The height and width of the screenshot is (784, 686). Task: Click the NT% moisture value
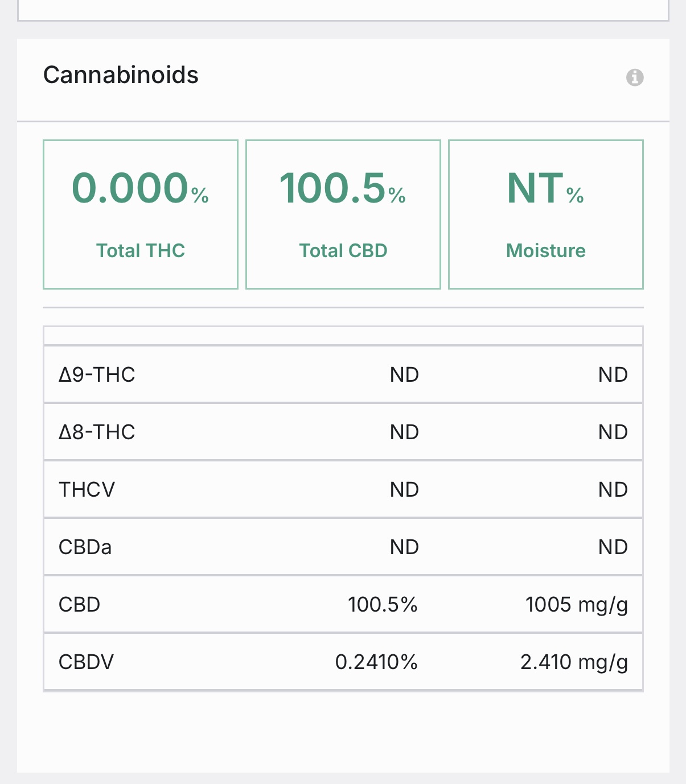tap(545, 188)
